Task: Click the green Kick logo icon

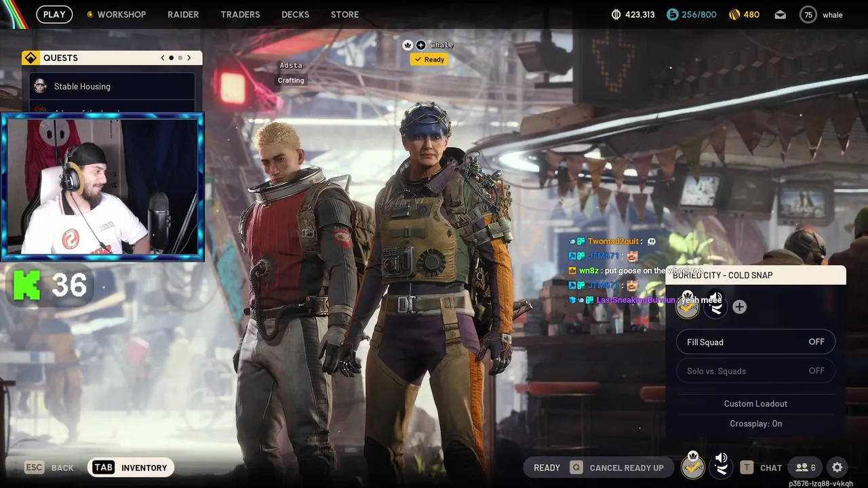Action: click(27, 285)
